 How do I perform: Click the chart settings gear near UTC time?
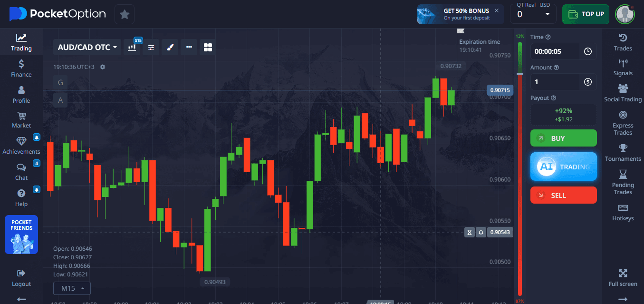[103, 67]
